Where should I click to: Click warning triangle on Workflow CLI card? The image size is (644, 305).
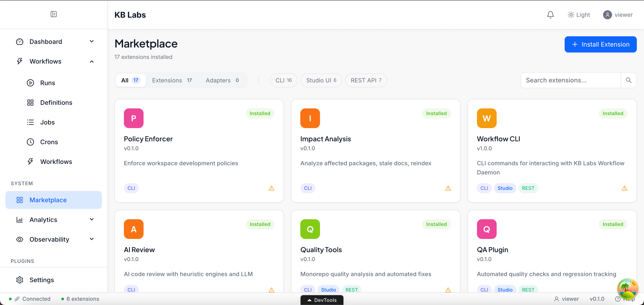click(625, 188)
